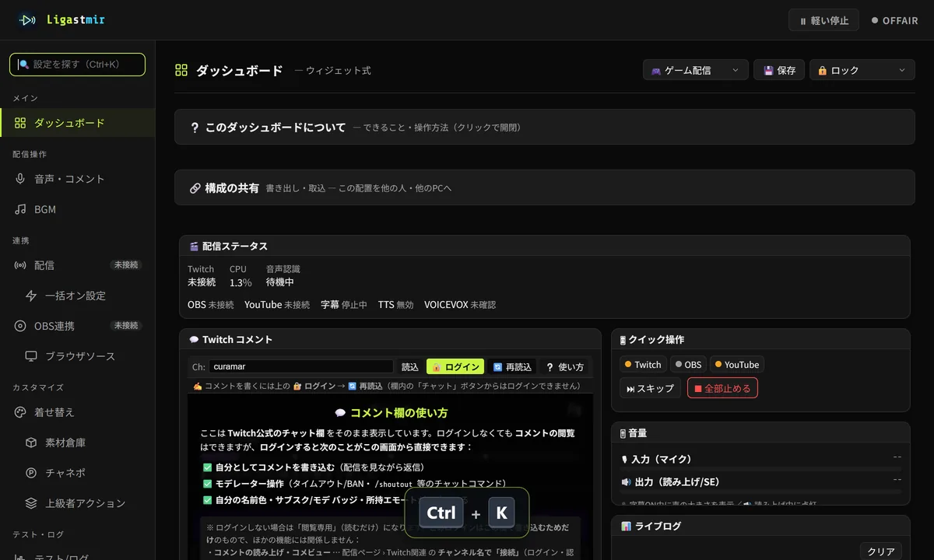Toggle the Twitch chip in クイック操作
The height and width of the screenshot is (560, 934).
pos(643,365)
